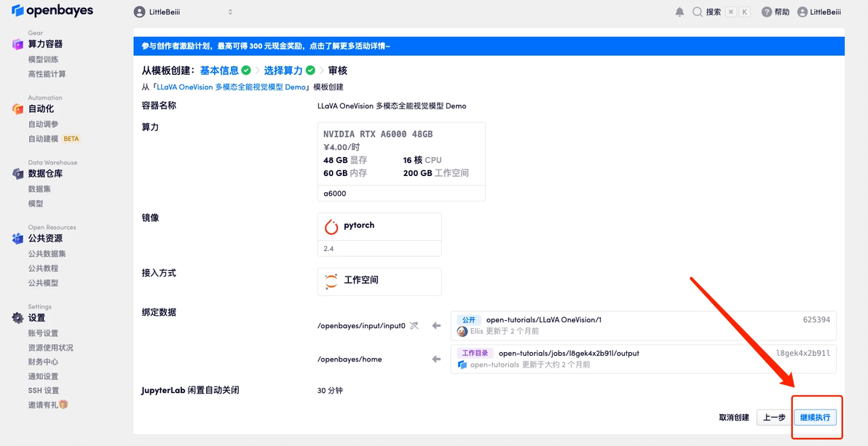The image size is (868, 446).
Task: Open 通知设置 in sidebar
Action: point(43,376)
